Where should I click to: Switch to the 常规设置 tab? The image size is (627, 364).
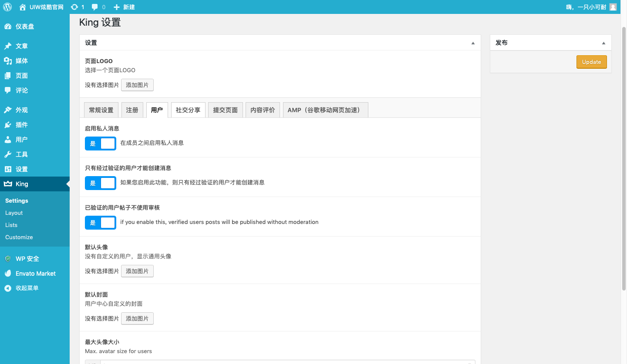(x=101, y=110)
